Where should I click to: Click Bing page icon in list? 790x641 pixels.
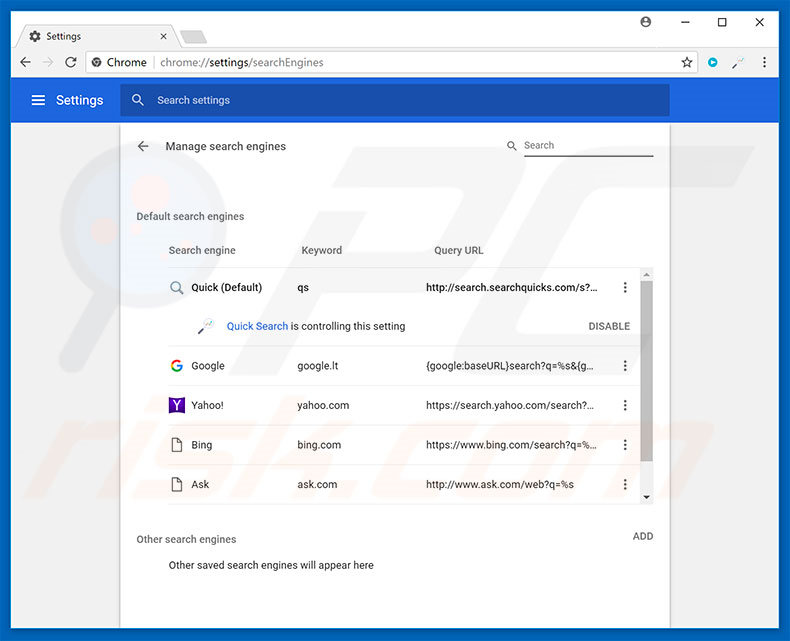tap(176, 445)
